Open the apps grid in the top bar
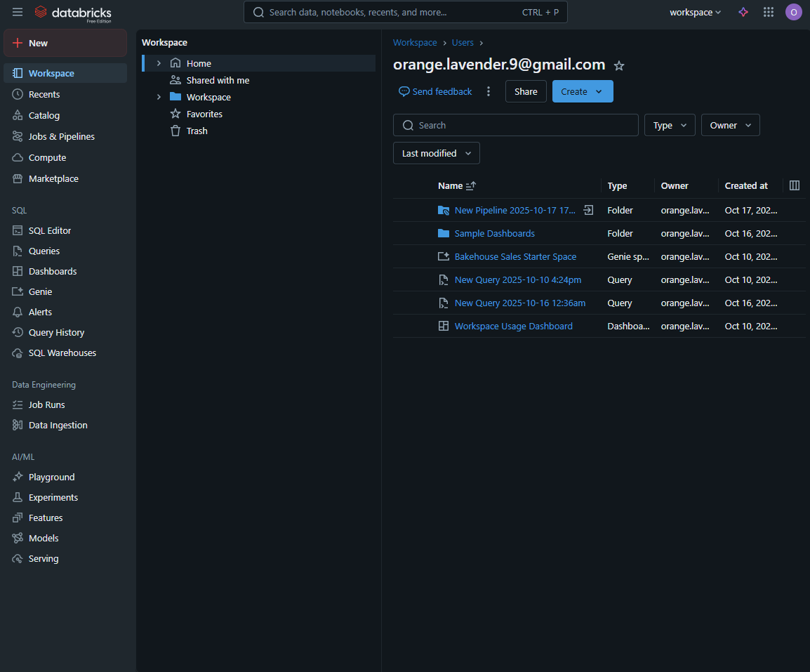The height and width of the screenshot is (672, 810). point(769,12)
